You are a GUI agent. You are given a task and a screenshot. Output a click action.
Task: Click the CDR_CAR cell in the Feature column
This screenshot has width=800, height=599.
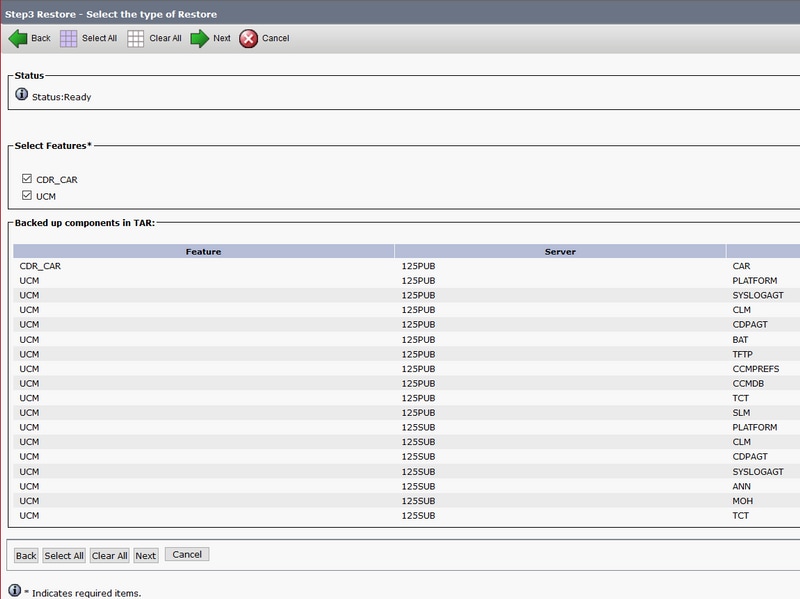pyautogui.click(x=40, y=266)
